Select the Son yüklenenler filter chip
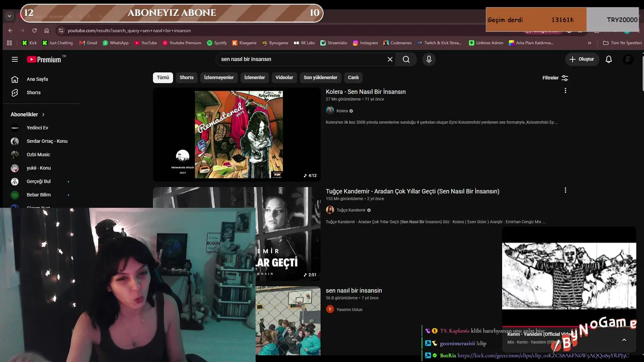Image resolution: width=644 pixels, height=362 pixels. click(x=320, y=77)
